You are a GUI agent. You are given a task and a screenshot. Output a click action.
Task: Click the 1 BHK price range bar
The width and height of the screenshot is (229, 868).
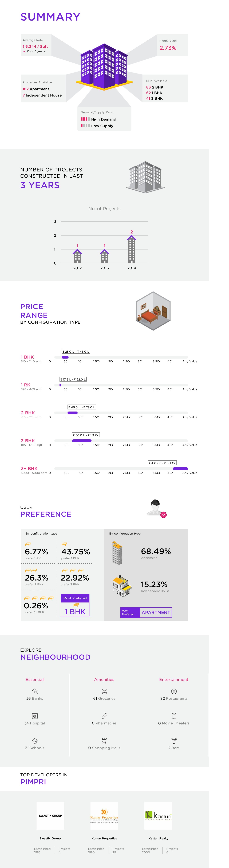(65, 357)
